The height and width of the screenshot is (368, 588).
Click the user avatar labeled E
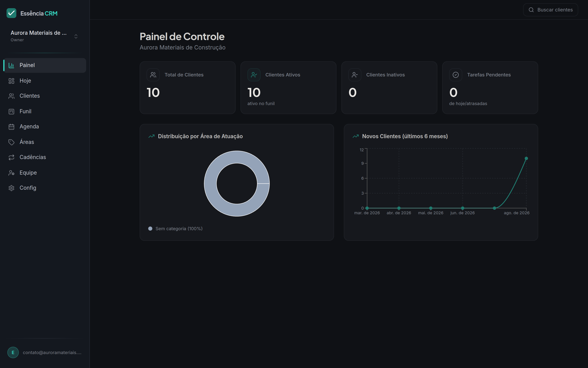pos(13,352)
